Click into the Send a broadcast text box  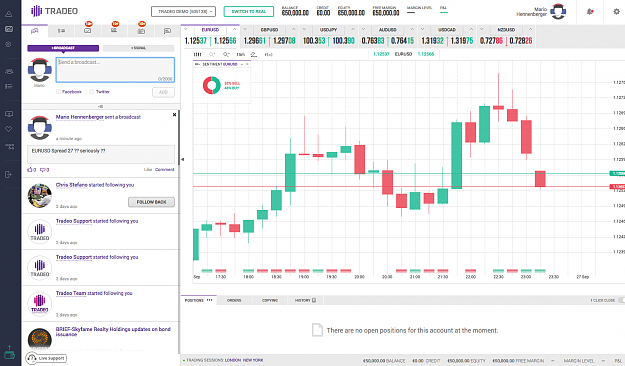(x=115, y=70)
